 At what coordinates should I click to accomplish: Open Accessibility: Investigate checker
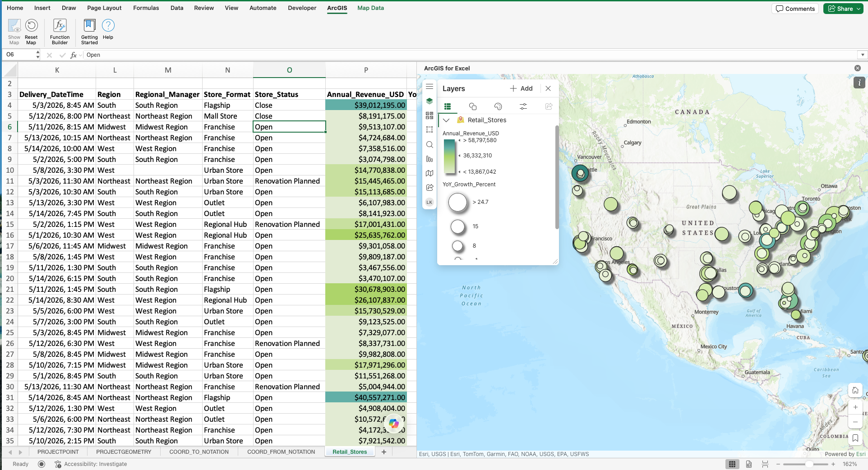pos(91,464)
